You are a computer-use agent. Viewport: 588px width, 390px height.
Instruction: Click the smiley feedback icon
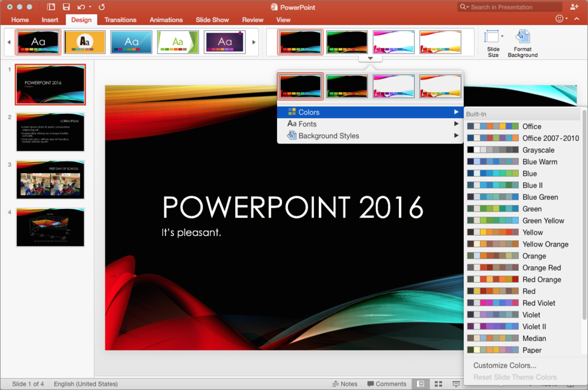pos(558,19)
